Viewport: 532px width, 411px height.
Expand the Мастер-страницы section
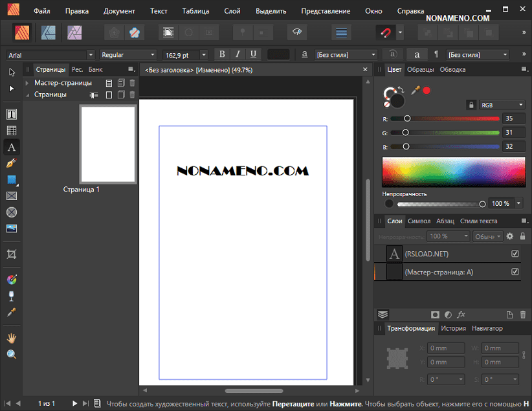point(27,83)
